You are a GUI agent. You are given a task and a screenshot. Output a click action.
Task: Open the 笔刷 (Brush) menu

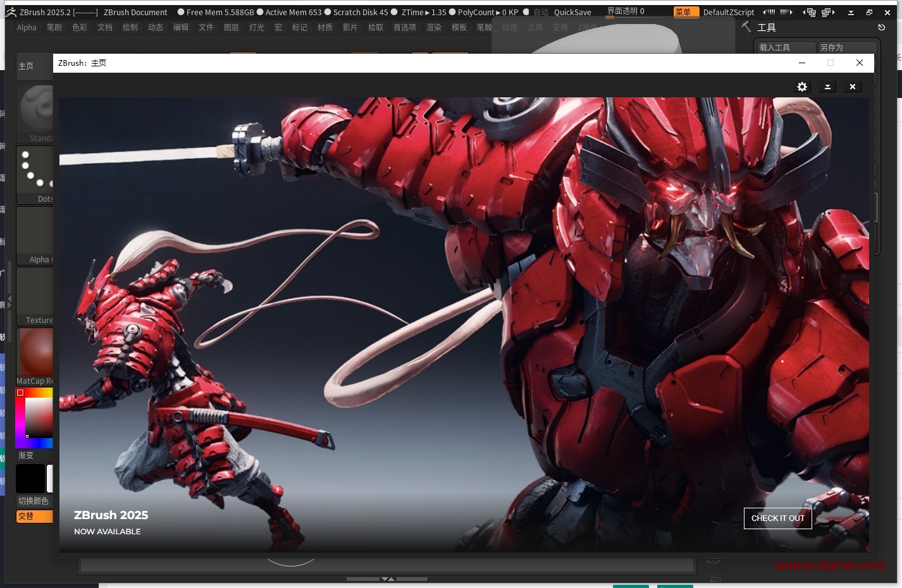click(54, 27)
